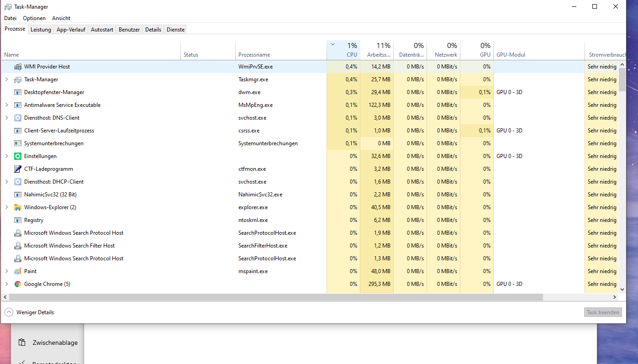Viewport: 638px width, 364px height.
Task: Click the Task-Manager process row icon
Action: pos(18,79)
